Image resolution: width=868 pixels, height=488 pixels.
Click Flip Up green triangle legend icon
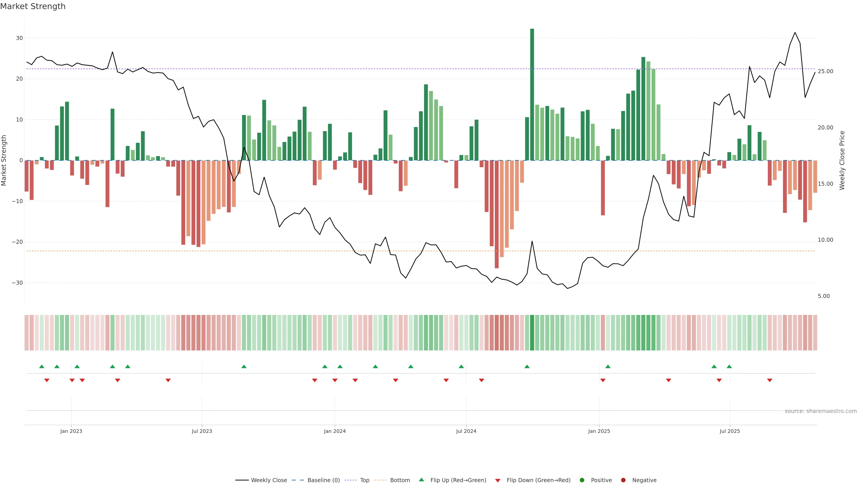pos(421,480)
